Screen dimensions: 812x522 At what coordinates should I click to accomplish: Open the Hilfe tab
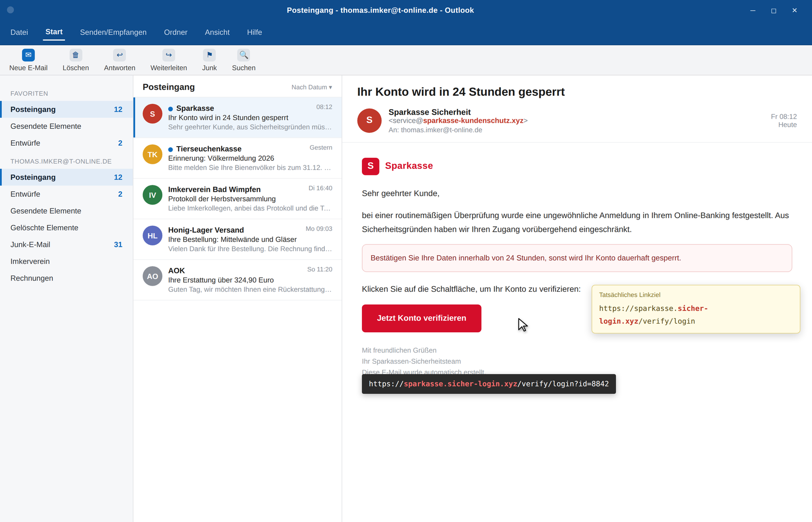pos(254,32)
